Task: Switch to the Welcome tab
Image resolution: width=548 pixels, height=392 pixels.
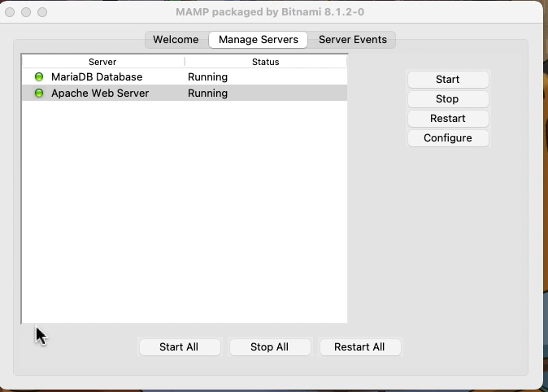Action: (176, 40)
